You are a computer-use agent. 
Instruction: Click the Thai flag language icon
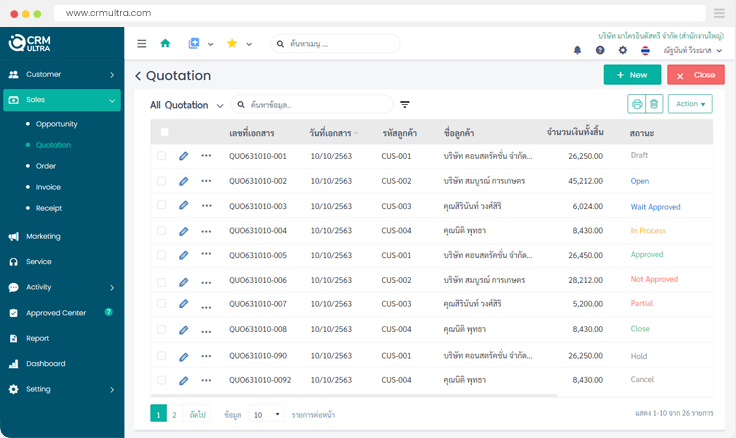click(x=645, y=50)
